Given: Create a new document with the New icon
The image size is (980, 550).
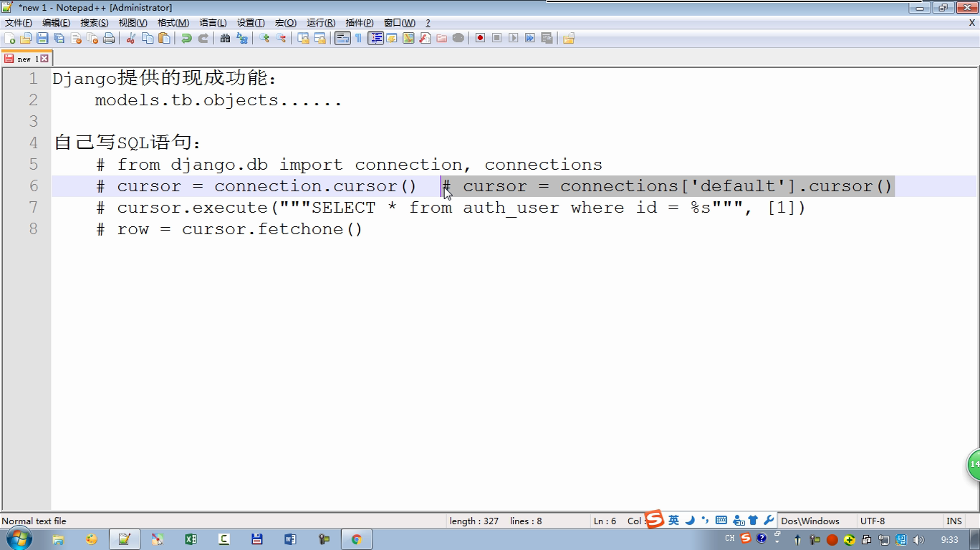Looking at the screenshot, I should click(x=9, y=38).
